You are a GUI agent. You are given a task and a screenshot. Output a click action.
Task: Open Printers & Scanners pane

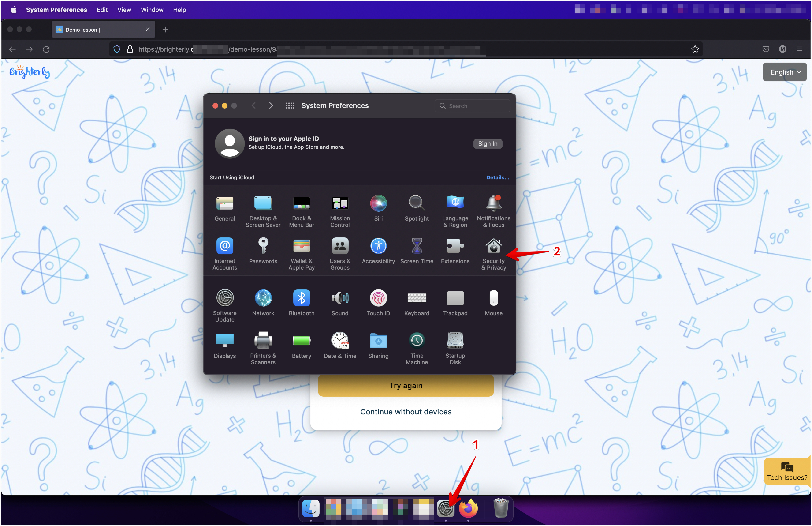tap(263, 349)
